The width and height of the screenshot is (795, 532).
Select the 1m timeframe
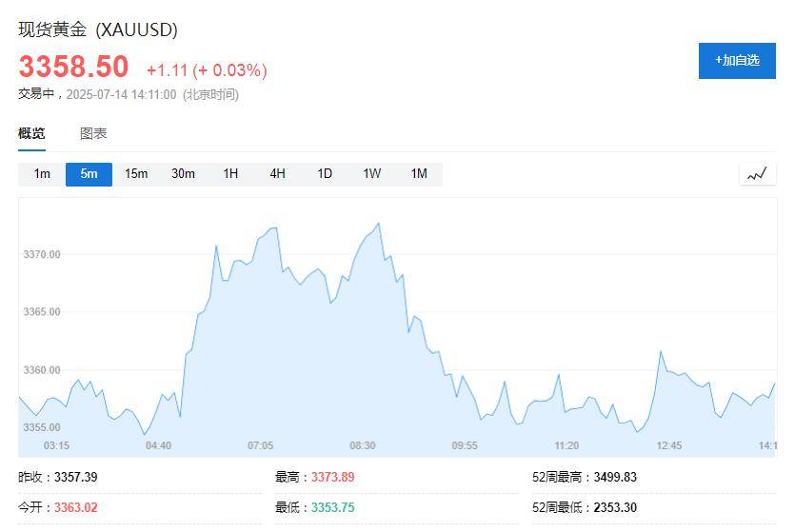(42, 174)
